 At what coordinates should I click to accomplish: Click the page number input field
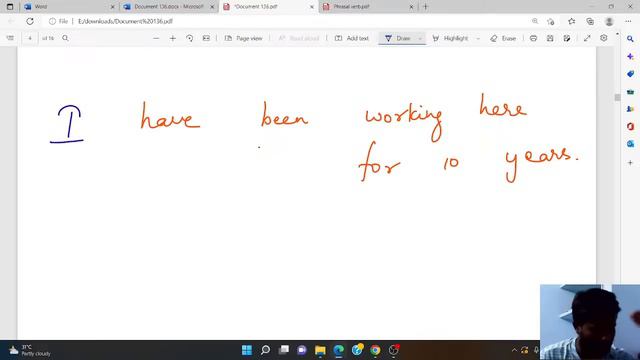tap(30, 38)
